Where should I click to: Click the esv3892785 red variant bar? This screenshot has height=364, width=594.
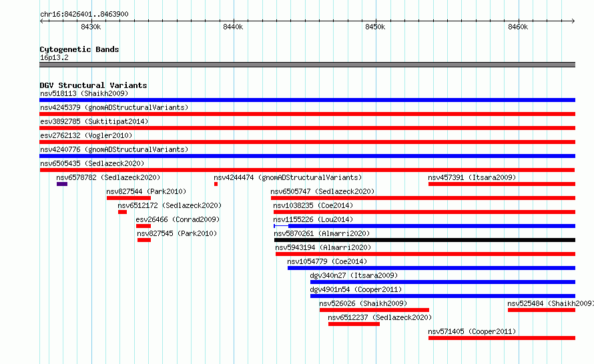pos(307,128)
